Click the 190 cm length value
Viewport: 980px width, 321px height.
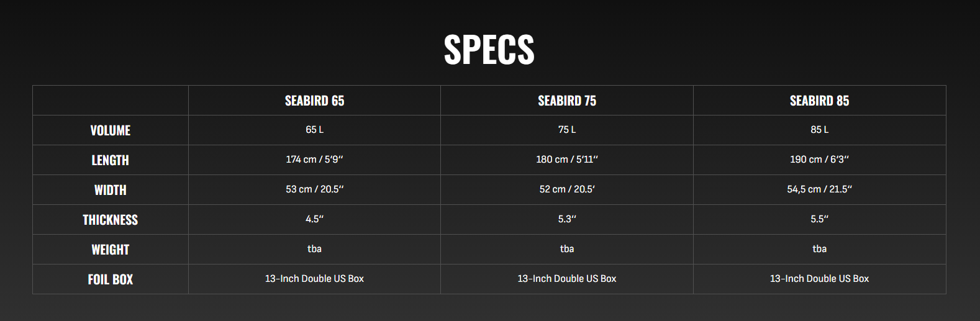click(819, 160)
